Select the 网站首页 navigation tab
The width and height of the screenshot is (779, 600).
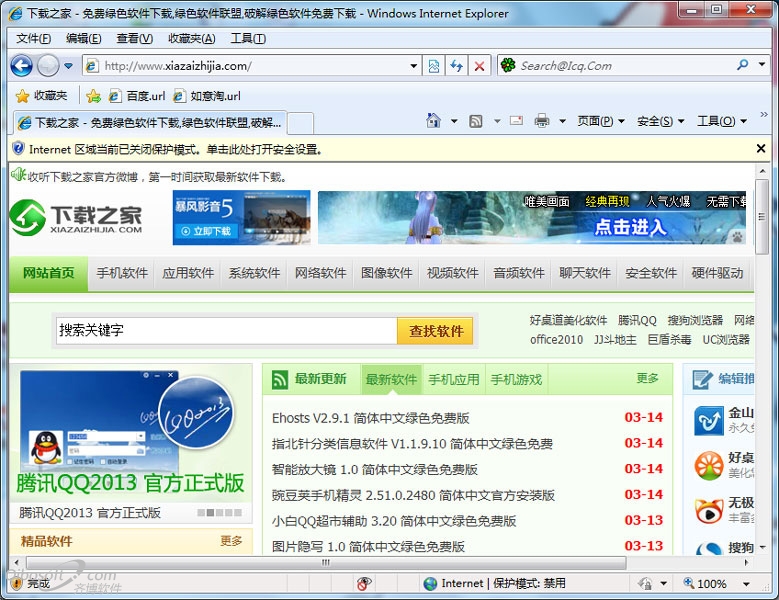[x=48, y=273]
